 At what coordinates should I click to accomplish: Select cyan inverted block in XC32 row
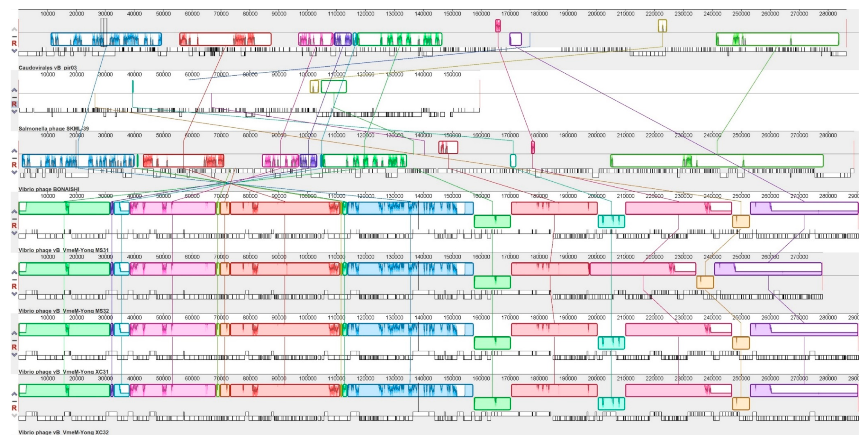[x=611, y=404]
